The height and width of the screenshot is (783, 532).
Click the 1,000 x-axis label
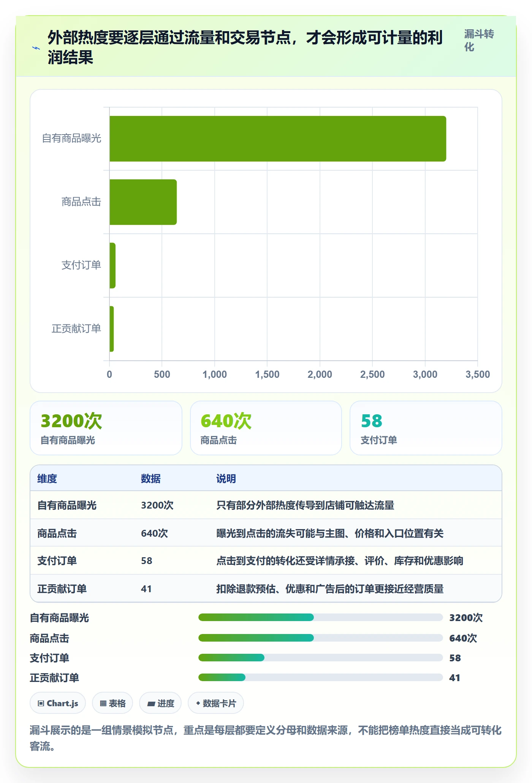coord(215,374)
